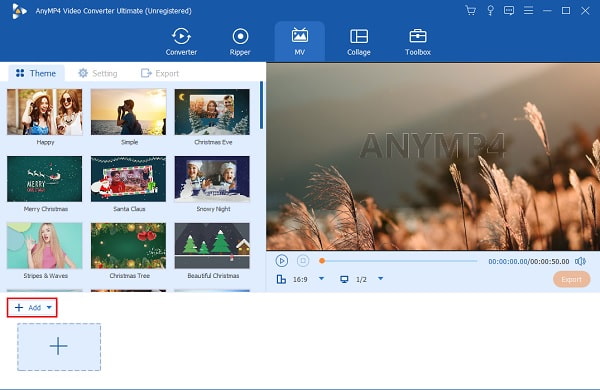Click the register key icon

coord(490,10)
